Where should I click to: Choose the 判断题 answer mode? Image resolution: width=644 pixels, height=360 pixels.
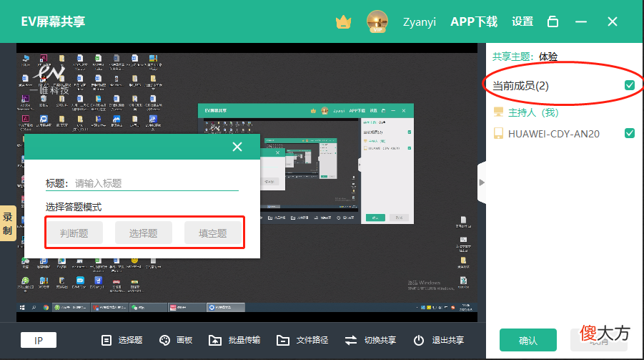[x=74, y=233]
